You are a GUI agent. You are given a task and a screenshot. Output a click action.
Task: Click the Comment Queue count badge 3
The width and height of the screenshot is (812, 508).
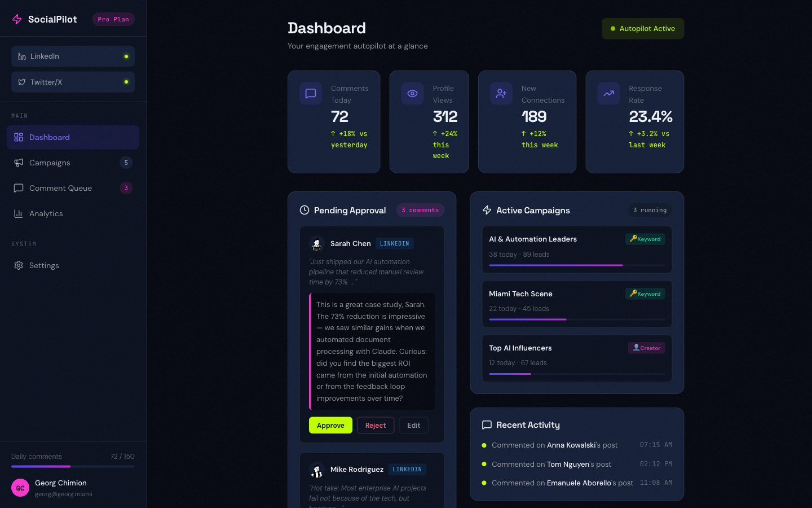pos(126,188)
